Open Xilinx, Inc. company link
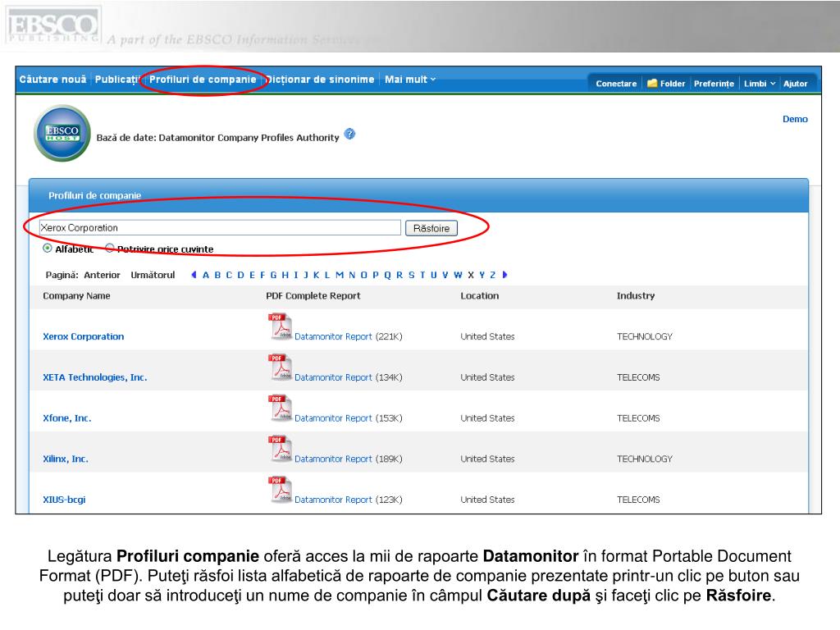 point(66,459)
